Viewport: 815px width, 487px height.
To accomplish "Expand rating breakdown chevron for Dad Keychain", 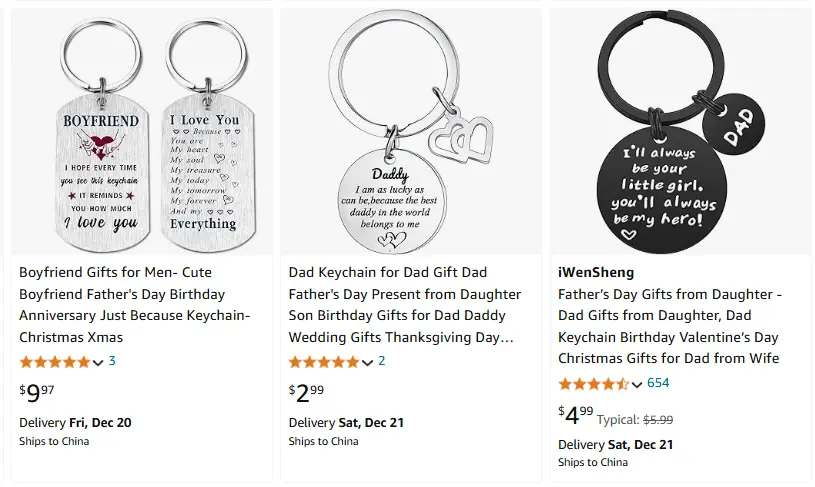I will (x=367, y=363).
